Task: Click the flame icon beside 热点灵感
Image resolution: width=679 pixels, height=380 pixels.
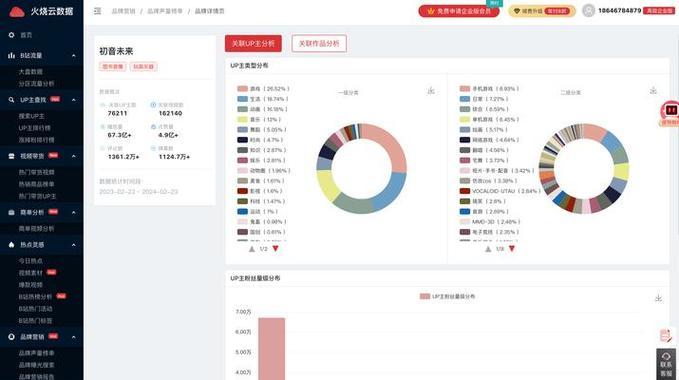Action: tap(11, 245)
